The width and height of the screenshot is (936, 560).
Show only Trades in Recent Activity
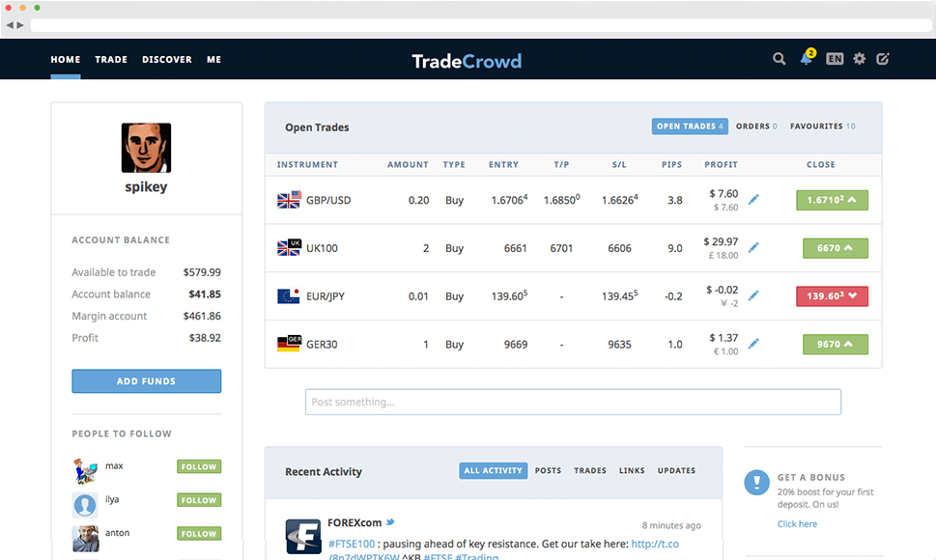(x=590, y=470)
